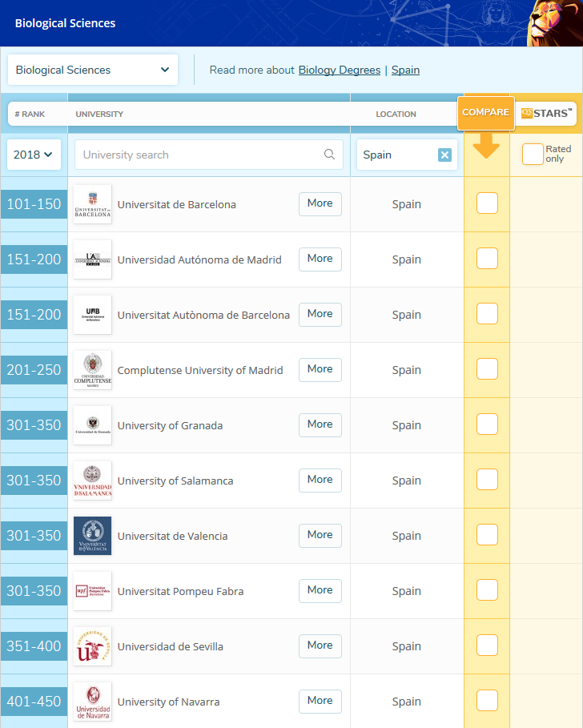This screenshot has height=728, width=583.
Task: Open the Spain link near Biology Degrees
Action: (x=405, y=70)
